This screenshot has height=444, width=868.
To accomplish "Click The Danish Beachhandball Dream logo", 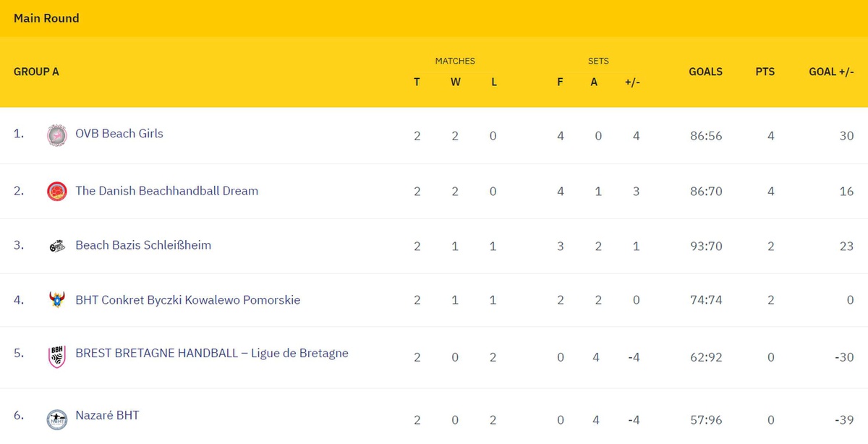I will click(56, 192).
